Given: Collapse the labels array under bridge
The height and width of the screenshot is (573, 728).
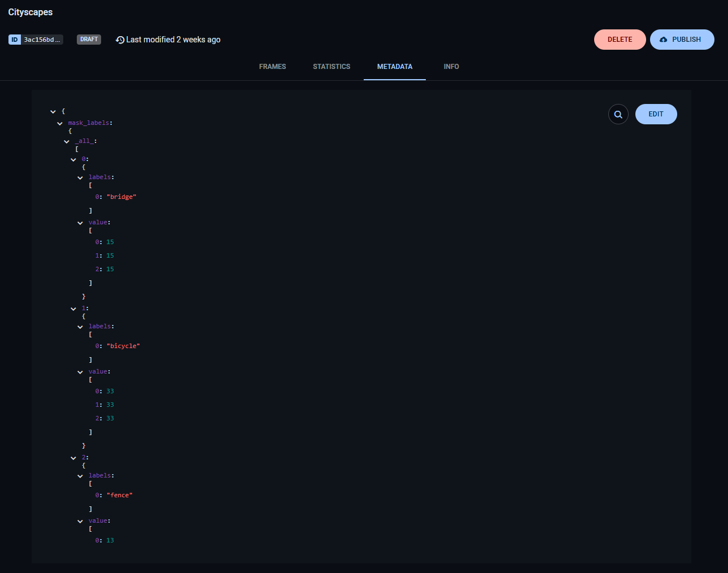Looking at the screenshot, I should tap(80, 177).
